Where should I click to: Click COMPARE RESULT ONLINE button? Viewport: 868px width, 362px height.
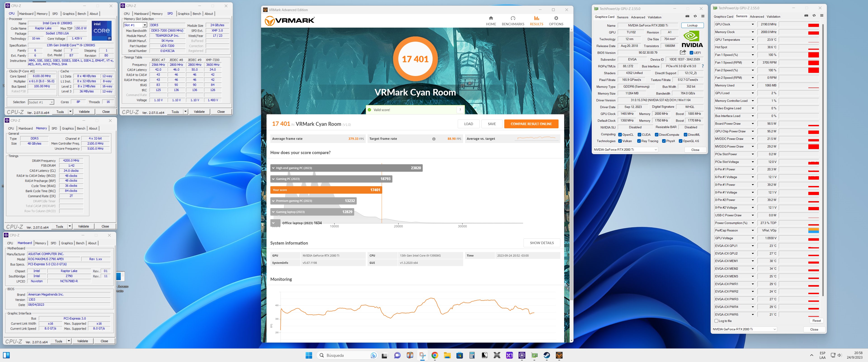tap(531, 124)
